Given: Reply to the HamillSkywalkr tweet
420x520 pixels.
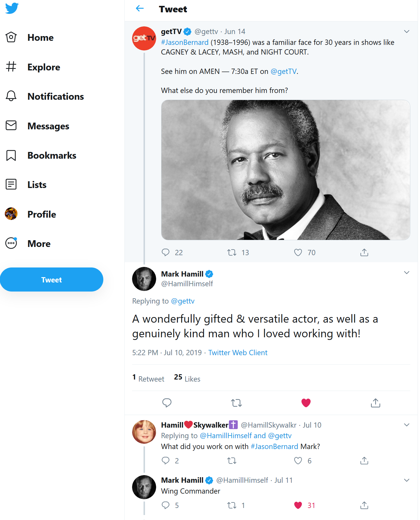Looking at the screenshot, I should (166, 460).
